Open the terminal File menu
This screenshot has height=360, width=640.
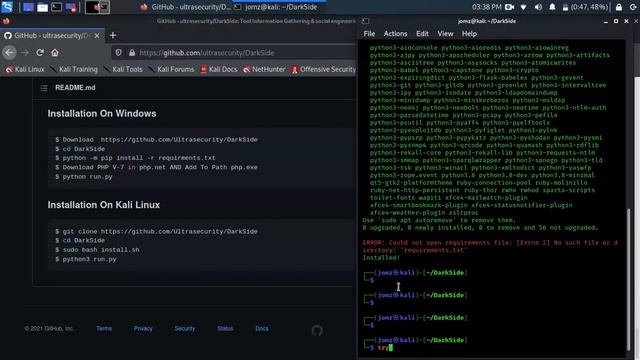tap(369, 34)
